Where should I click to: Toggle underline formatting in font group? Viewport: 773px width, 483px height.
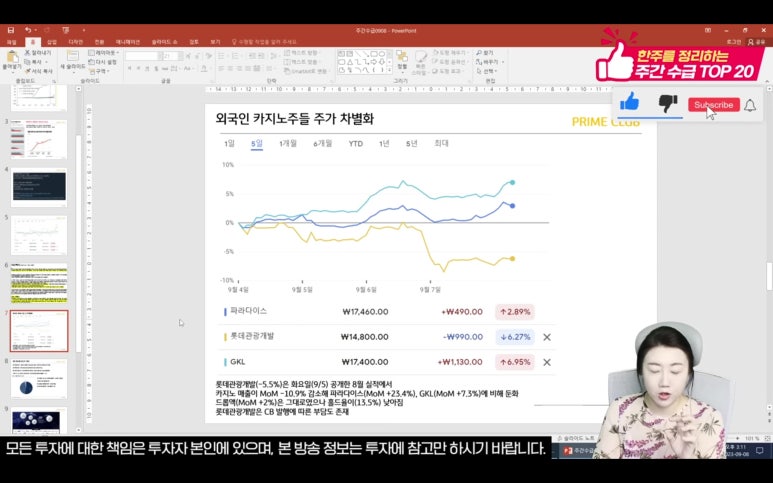point(147,69)
